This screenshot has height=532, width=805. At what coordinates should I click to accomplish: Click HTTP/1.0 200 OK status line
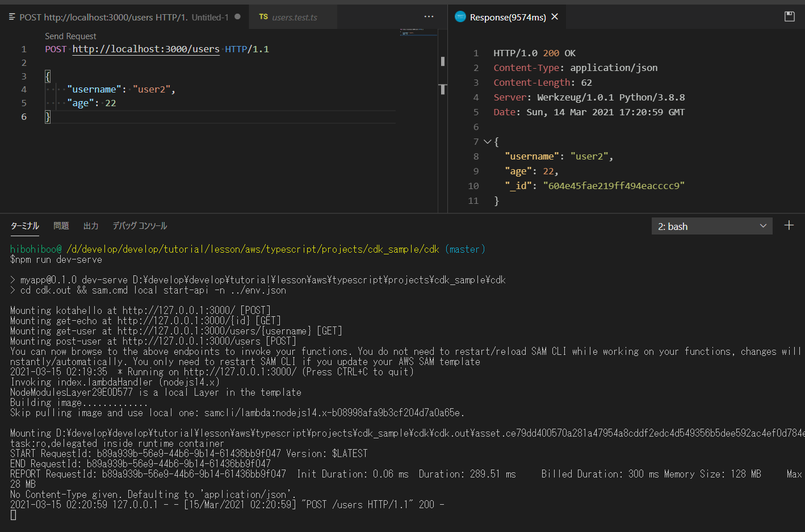[534, 53]
